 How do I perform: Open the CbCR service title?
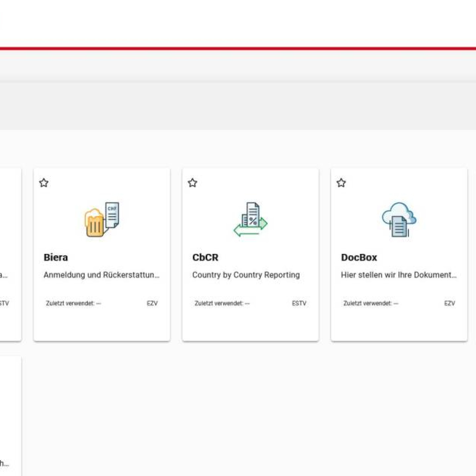coord(205,257)
